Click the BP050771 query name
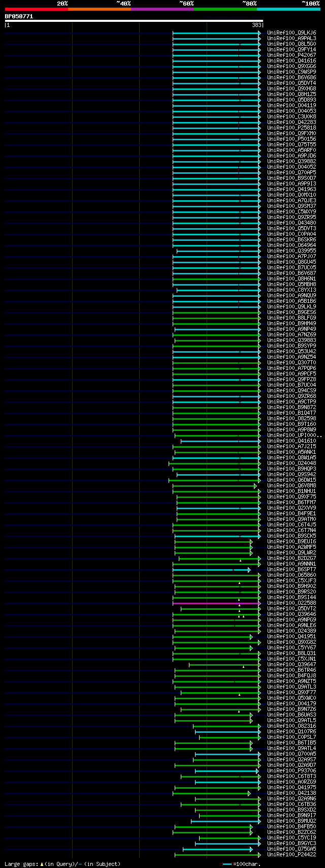325x868 pixels. 19,16
